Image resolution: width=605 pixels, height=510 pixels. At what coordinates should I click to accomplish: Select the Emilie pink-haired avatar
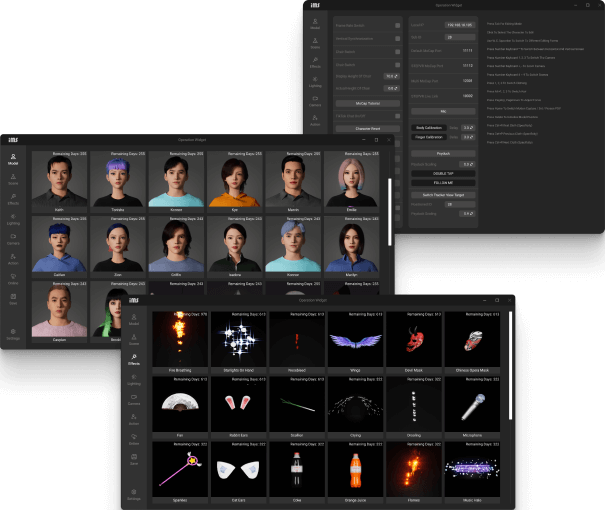pos(351,180)
